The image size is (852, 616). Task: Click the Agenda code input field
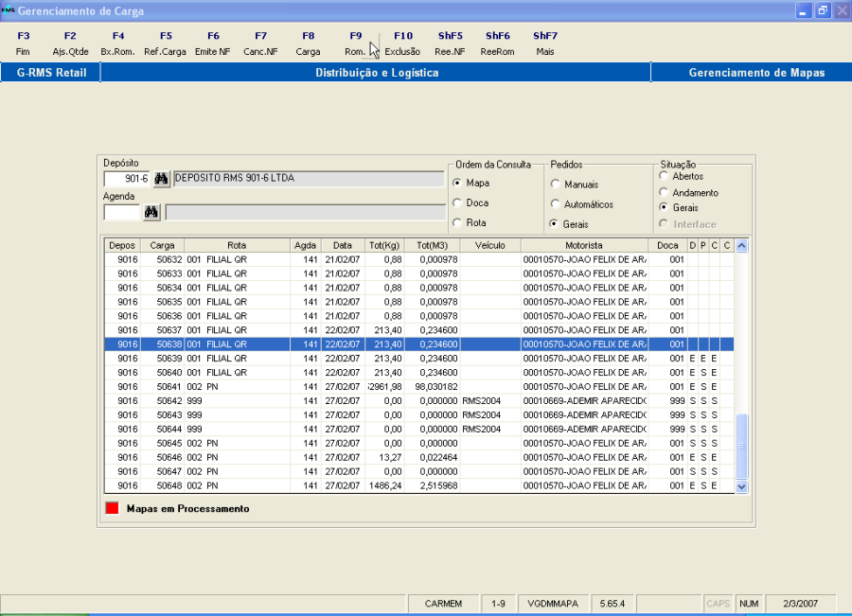pos(122,212)
